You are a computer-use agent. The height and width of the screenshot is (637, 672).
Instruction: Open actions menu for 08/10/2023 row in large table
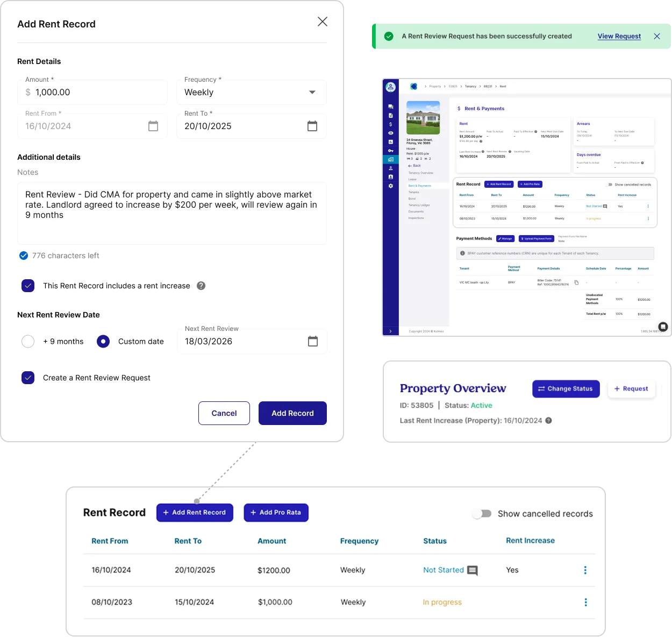coord(585,603)
